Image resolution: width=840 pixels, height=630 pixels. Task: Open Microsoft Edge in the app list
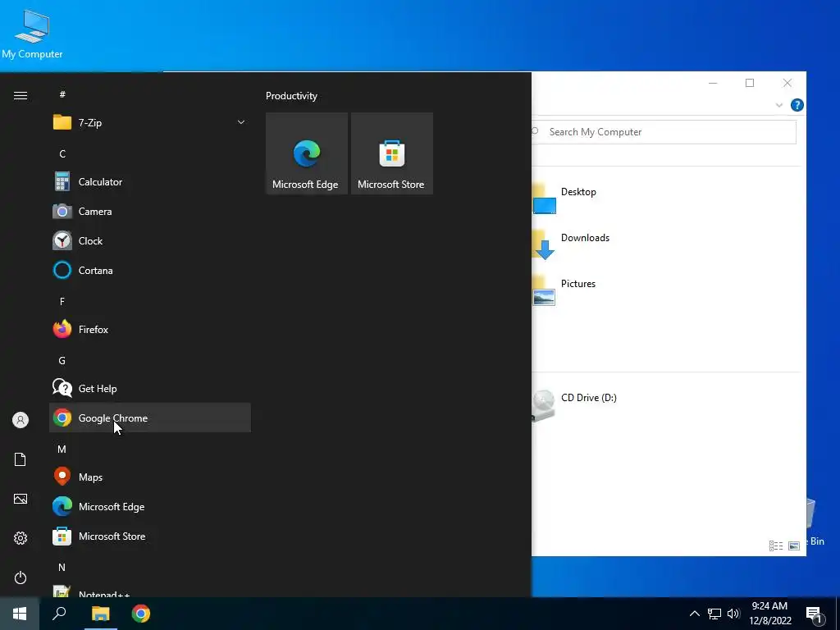click(x=150, y=506)
